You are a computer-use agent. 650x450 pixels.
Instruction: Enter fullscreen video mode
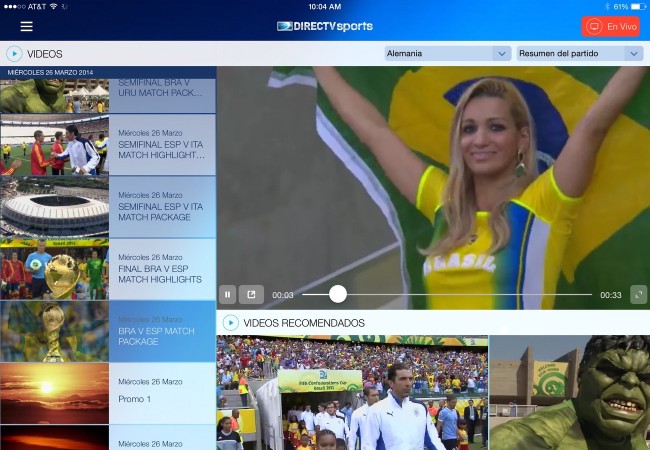pos(638,295)
